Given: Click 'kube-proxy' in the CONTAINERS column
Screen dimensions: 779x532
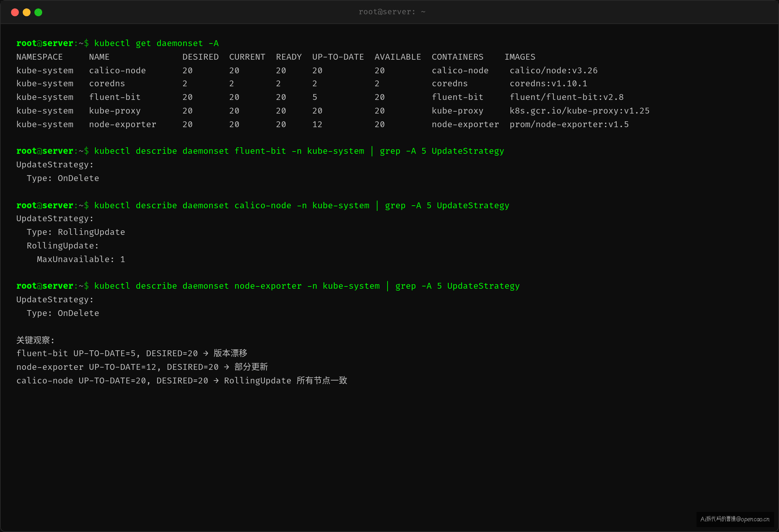Looking at the screenshot, I should 458,111.
